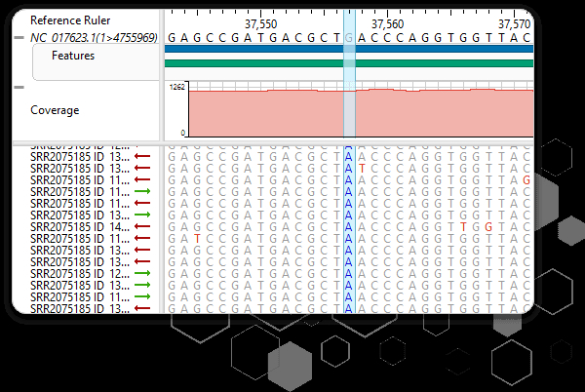Select the Features track label
This screenshot has height=392, width=585.
73,56
